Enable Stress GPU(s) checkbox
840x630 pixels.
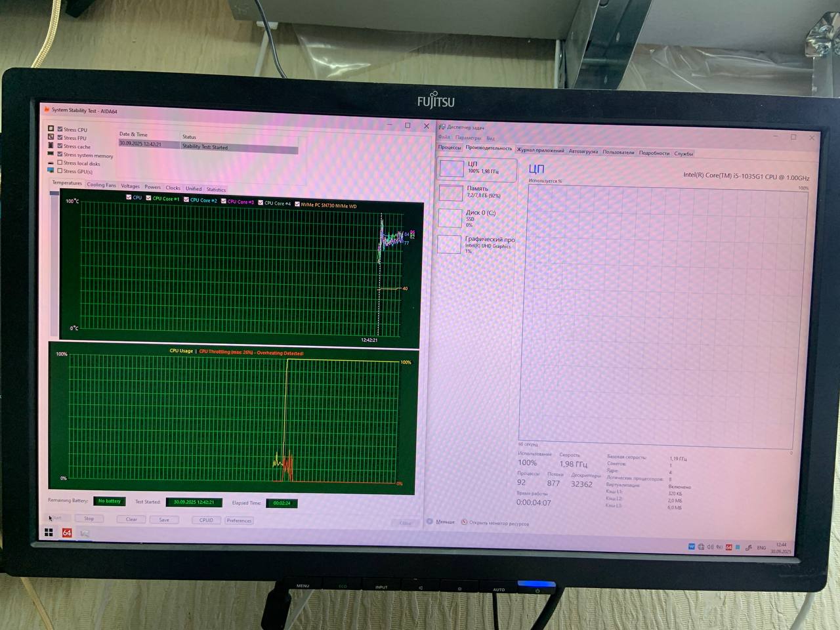point(60,171)
